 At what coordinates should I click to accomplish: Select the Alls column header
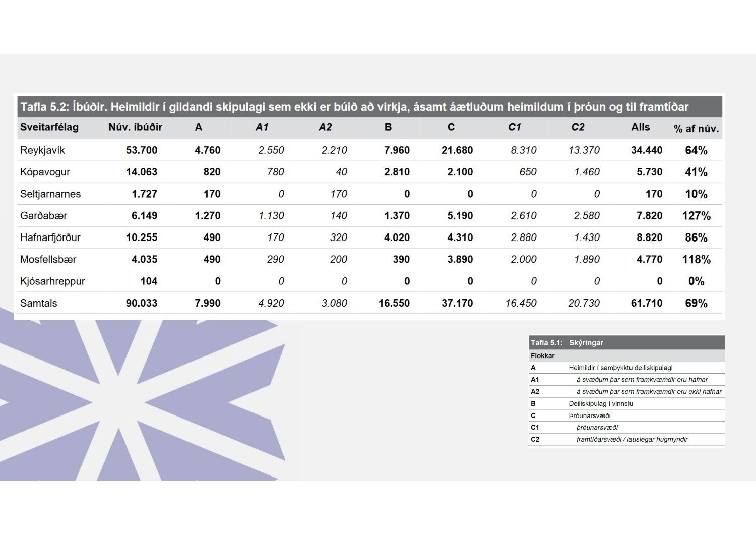click(640, 127)
